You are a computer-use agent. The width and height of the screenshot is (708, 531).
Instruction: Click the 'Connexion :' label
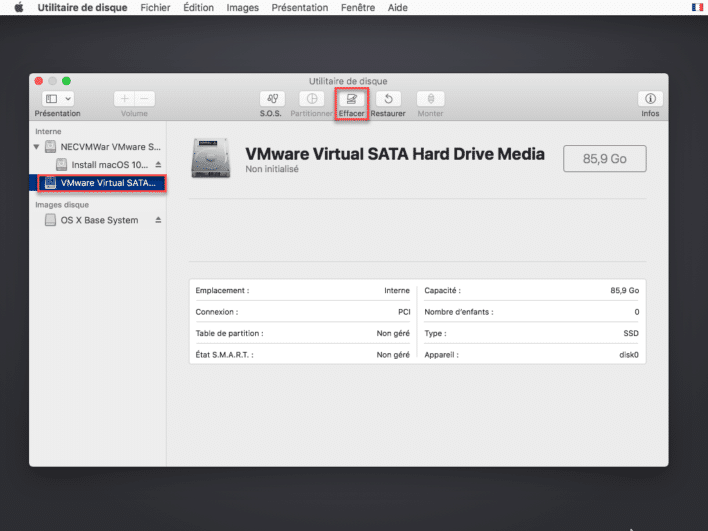tap(217, 312)
